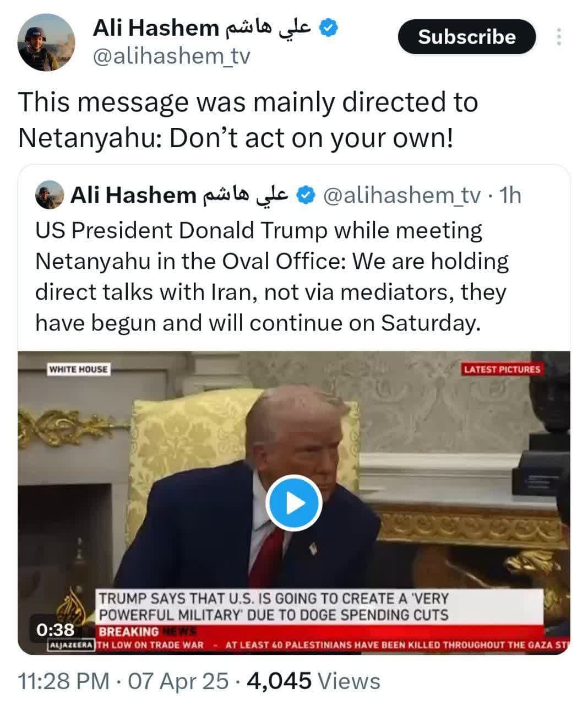Screen dimensions: 588x705
Task: Open the 4,045 Views analytics
Action: coord(314,681)
